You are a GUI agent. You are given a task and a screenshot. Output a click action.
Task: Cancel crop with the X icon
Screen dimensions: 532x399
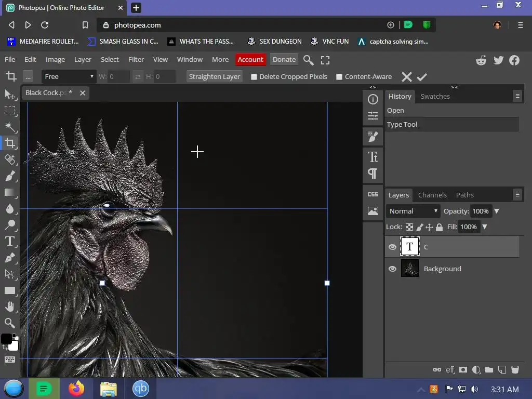click(407, 77)
